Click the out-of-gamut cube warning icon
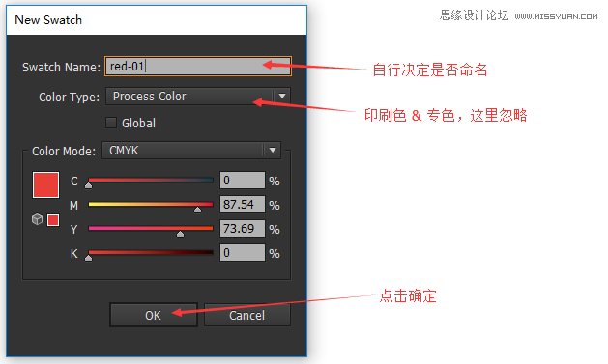The width and height of the screenshot is (608, 364). pos(37,219)
